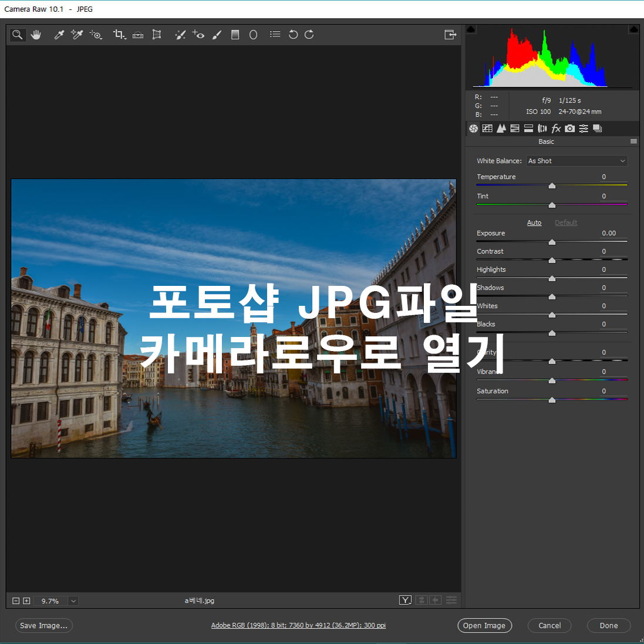Toggle between current and default settings
This screenshot has width=644, height=644.
[x=451, y=601]
